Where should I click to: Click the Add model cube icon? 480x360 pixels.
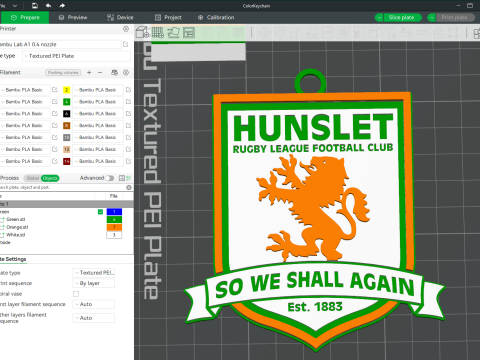tap(142, 32)
